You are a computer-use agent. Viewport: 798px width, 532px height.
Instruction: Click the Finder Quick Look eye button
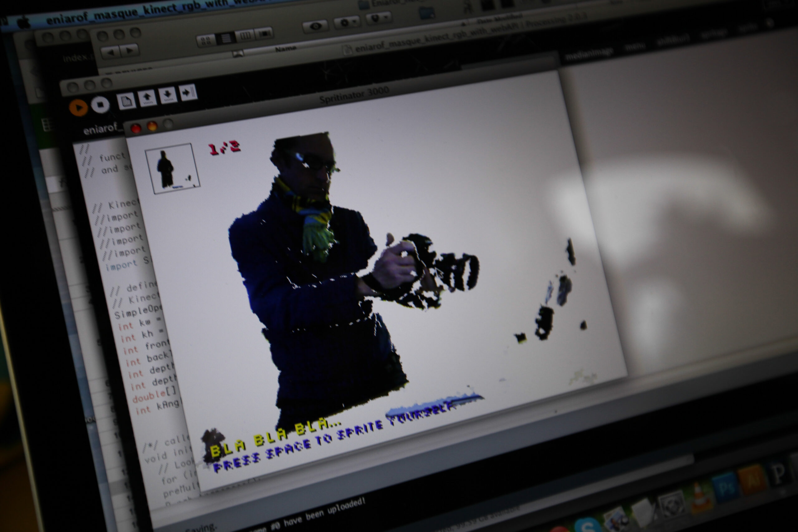(315, 26)
